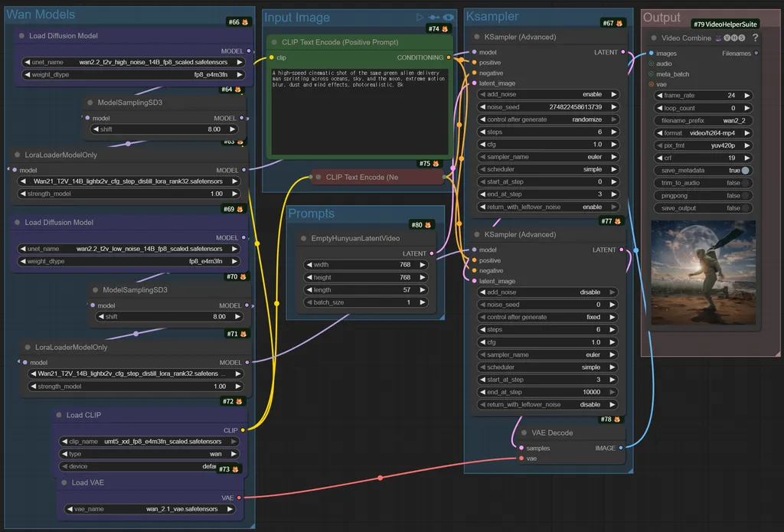Viewport: 784px width, 532px height.
Task: Open scheduler simple on second KSampler
Action: click(x=547, y=367)
